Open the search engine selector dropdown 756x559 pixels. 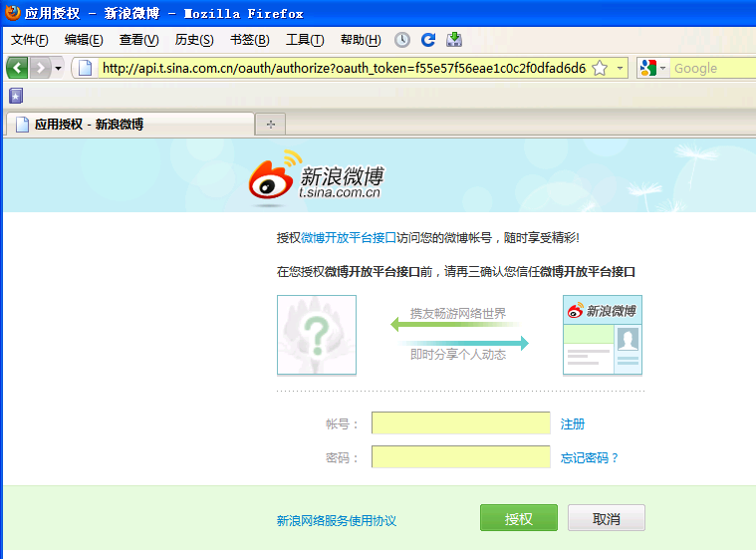pos(653,68)
